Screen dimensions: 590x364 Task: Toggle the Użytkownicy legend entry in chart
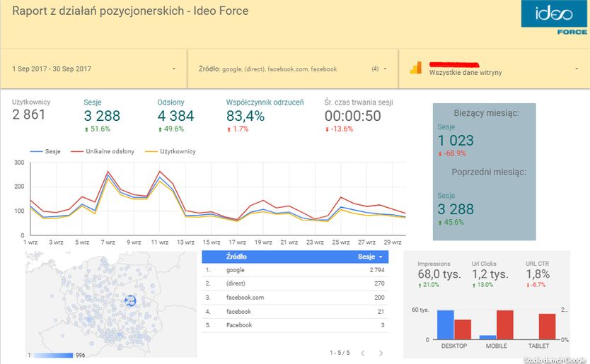pyautogui.click(x=170, y=151)
